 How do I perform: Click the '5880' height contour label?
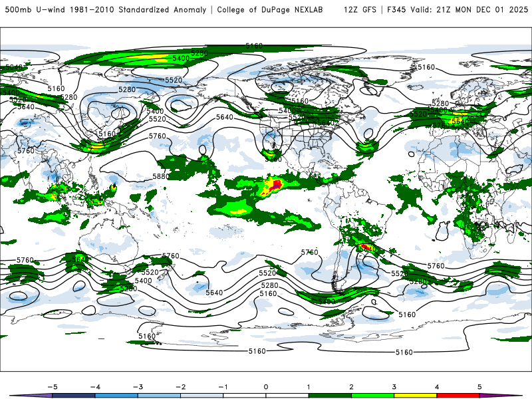[x=161, y=176]
